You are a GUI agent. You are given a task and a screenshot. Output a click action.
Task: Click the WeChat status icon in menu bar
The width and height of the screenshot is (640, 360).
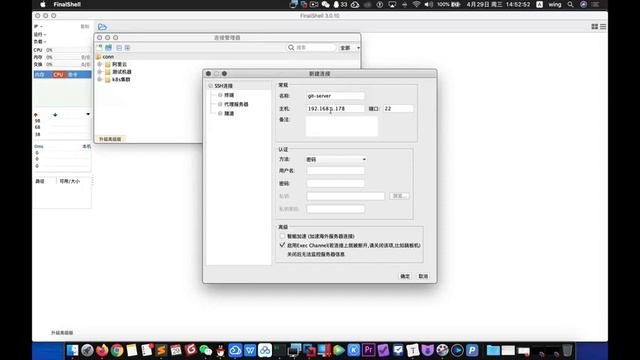point(325,4)
